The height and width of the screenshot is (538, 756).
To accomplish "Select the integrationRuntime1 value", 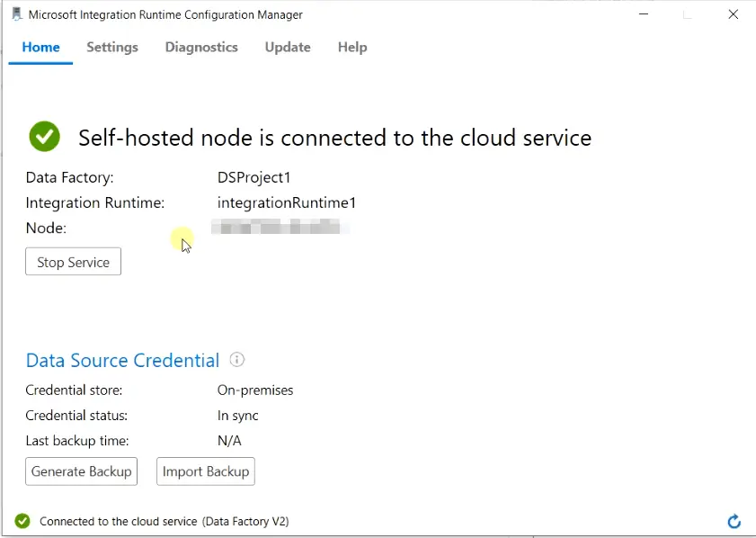I will pyautogui.click(x=287, y=202).
